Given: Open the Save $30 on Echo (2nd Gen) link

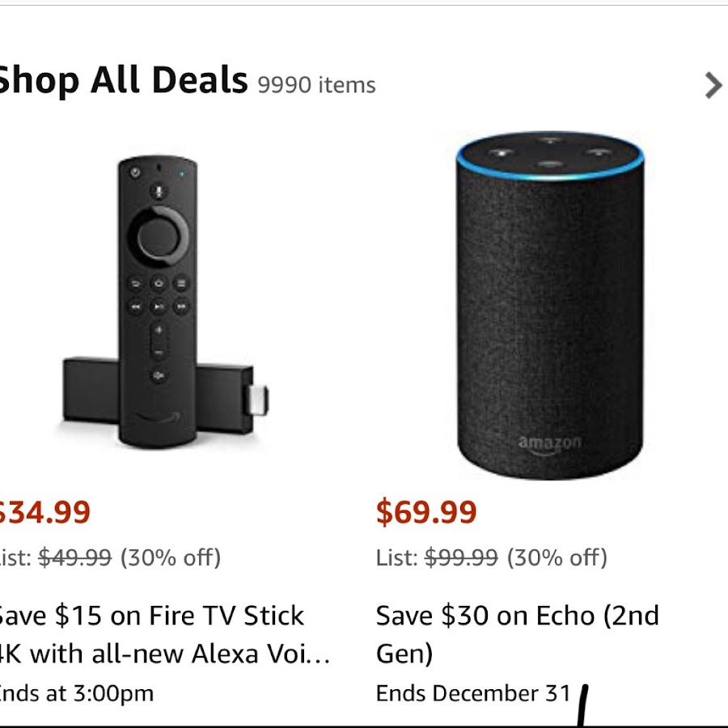Looking at the screenshot, I should (517, 635).
